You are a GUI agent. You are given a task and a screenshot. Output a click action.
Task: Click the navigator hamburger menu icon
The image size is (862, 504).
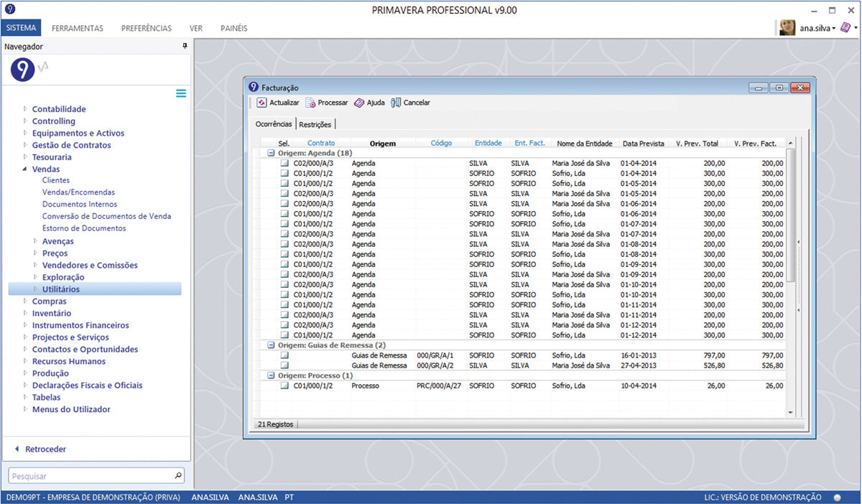click(181, 93)
